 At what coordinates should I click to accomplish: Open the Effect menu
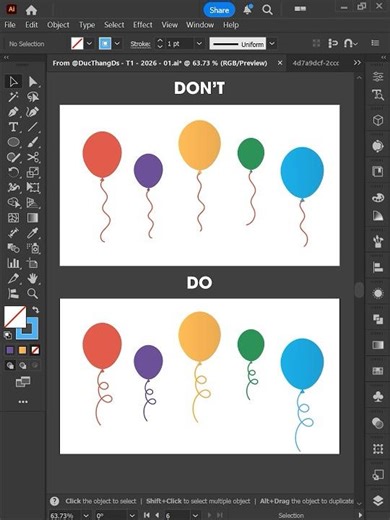[x=143, y=25]
